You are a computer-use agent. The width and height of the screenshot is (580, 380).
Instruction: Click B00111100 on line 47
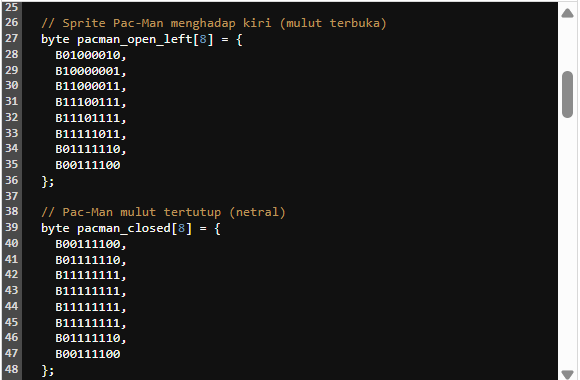87,354
